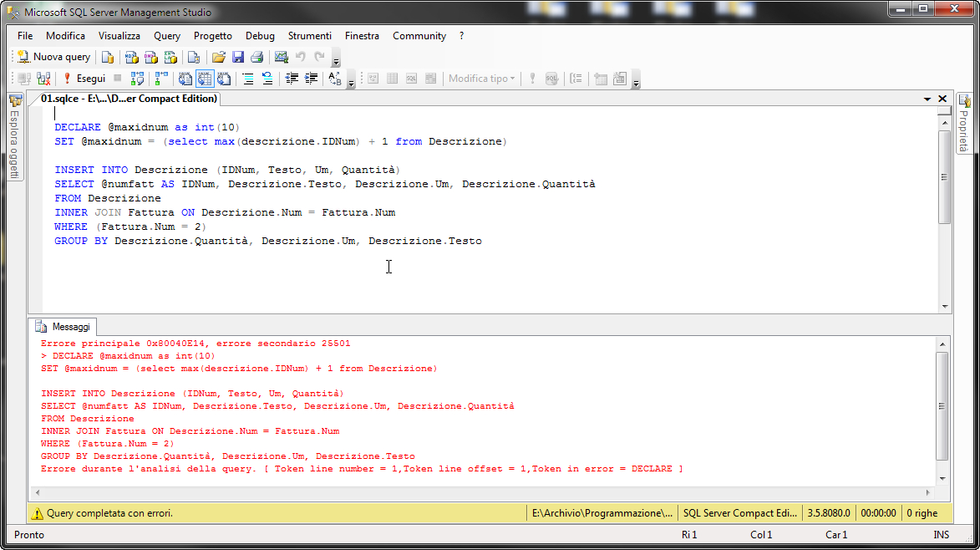Click the grayed-out Redo arrow

[320, 57]
